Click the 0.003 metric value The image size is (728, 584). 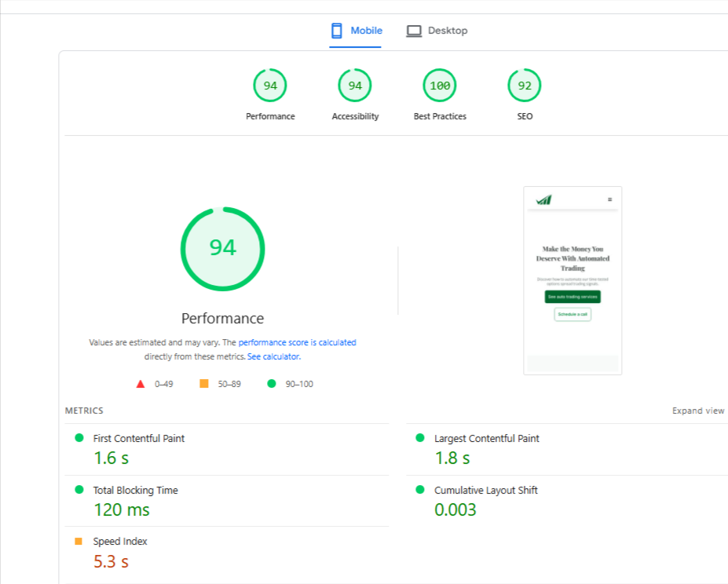tap(455, 509)
